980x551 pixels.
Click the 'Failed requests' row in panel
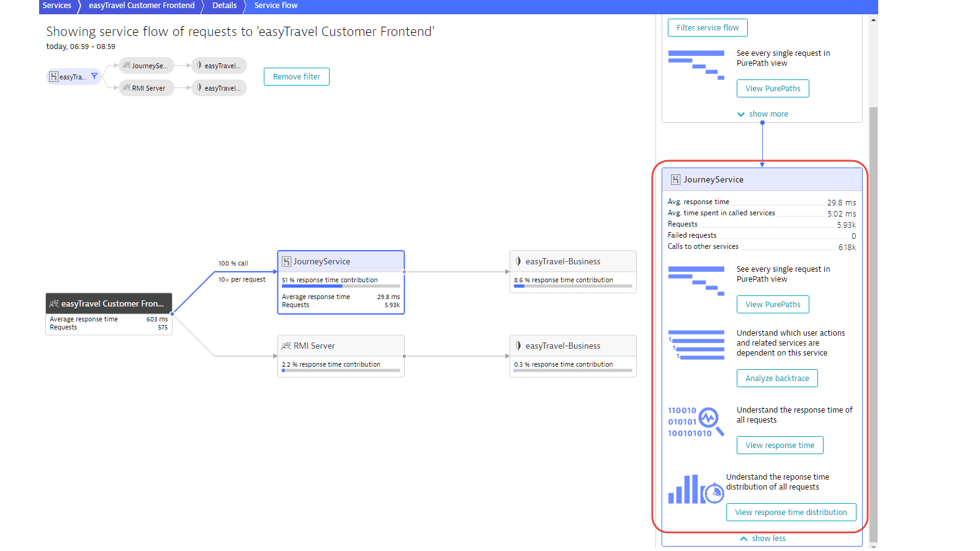pos(762,236)
